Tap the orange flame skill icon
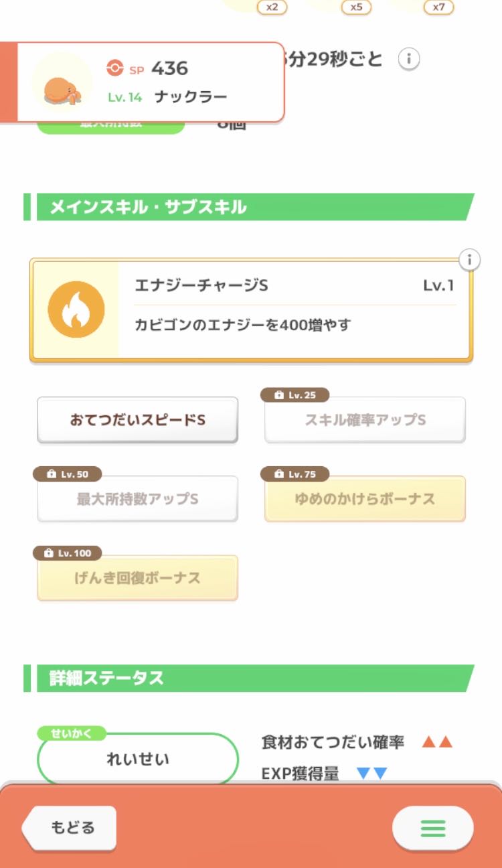Viewport: 502px width, 868px height. pyautogui.click(x=76, y=309)
